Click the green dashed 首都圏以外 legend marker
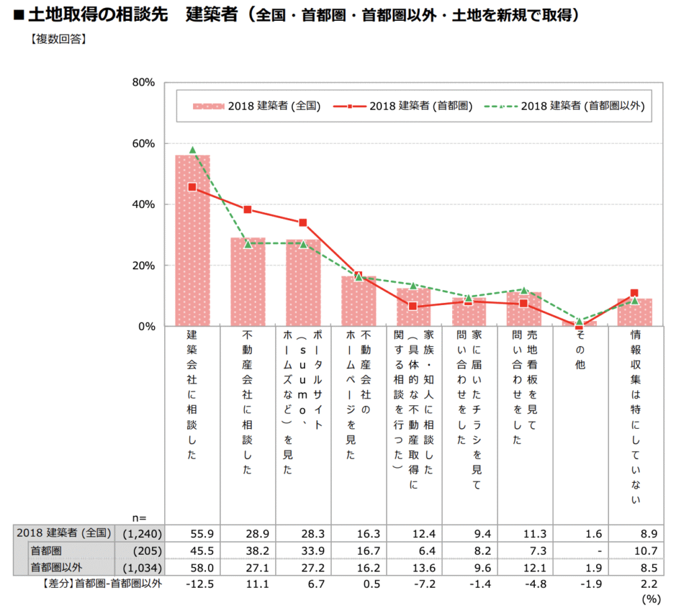 (x=501, y=106)
